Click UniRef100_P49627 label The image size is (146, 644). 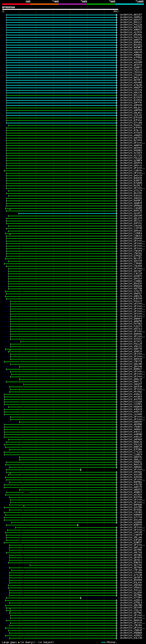[x=131, y=125]
